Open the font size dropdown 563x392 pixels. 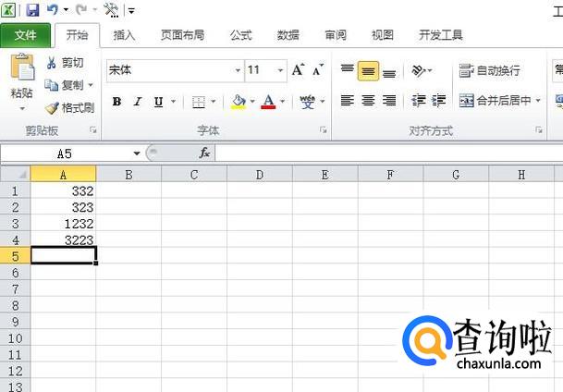(280, 70)
